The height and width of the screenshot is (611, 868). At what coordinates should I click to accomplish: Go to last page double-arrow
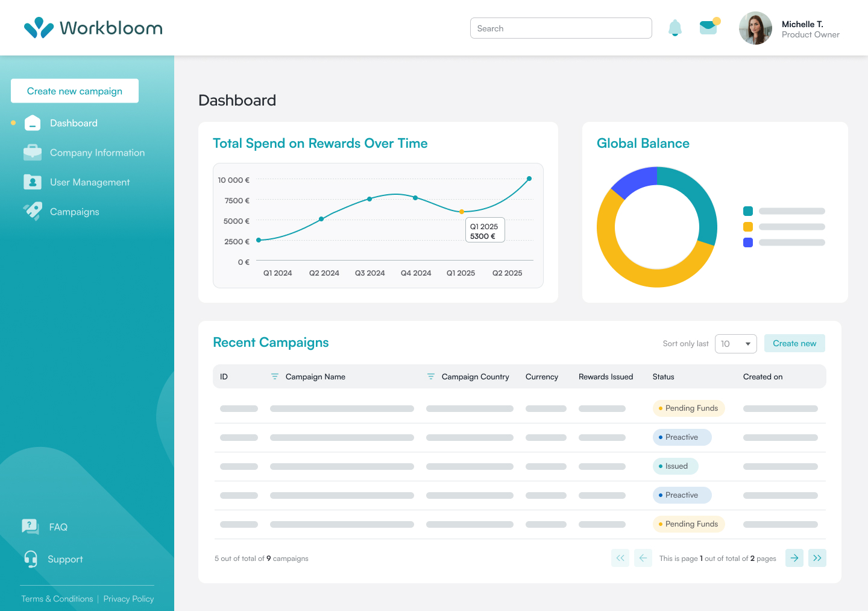tap(817, 558)
